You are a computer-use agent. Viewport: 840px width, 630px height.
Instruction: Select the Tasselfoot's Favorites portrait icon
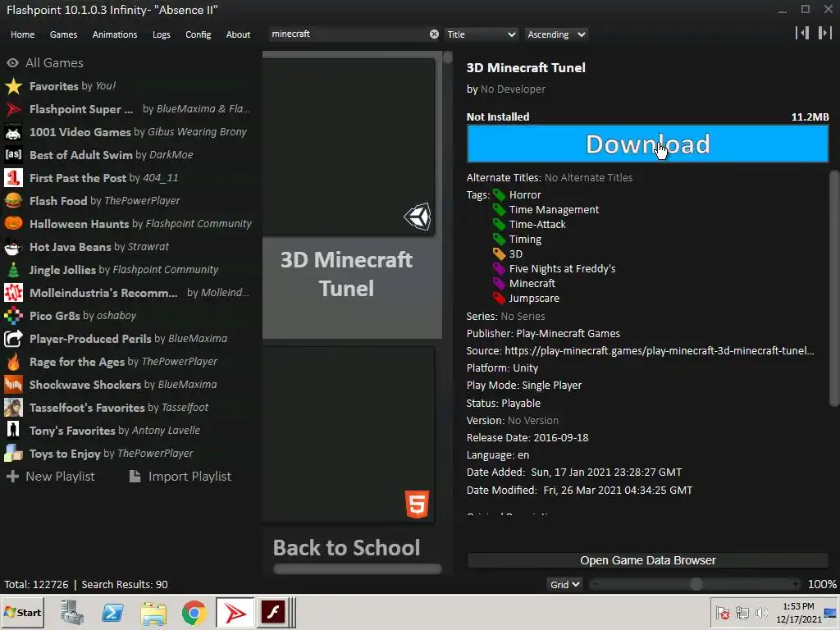13,408
